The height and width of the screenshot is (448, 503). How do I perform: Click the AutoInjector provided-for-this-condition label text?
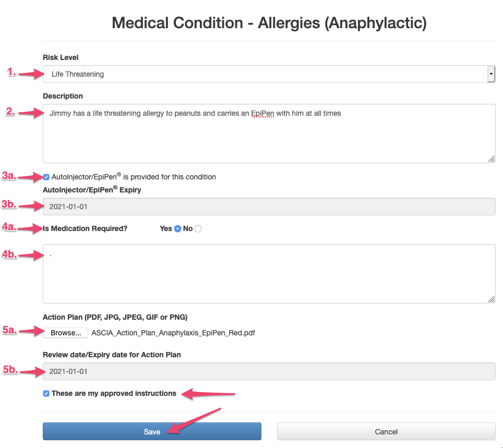134,177
